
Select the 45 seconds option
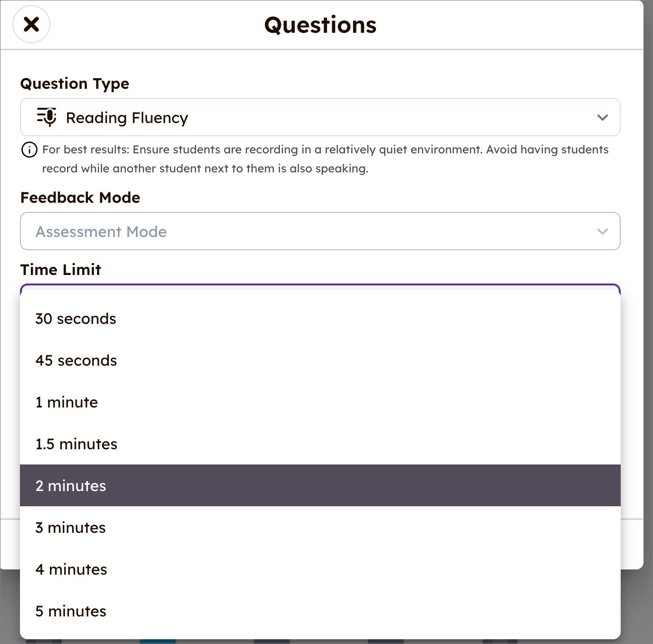click(x=76, y=360)
